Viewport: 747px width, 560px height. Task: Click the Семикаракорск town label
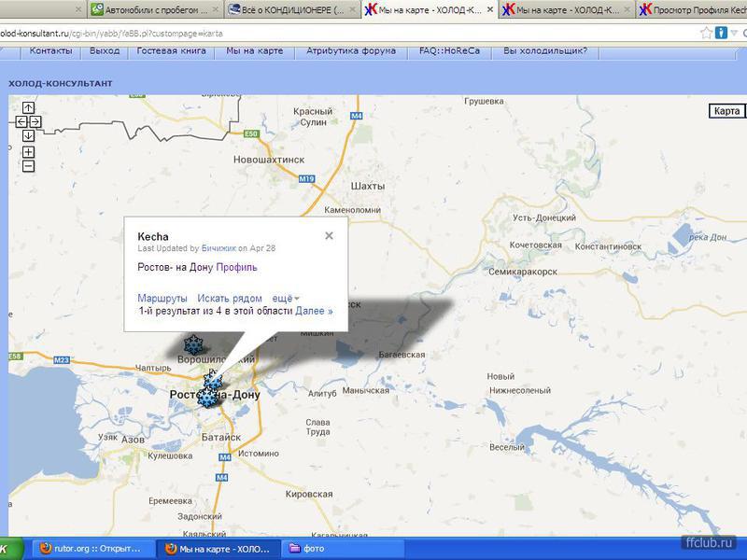[x=523, y=272]
